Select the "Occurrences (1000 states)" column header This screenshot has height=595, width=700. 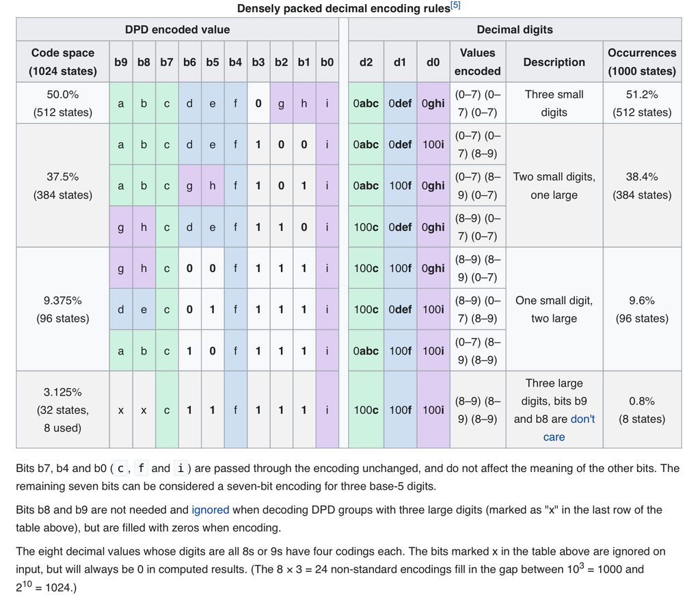point(641,61)
